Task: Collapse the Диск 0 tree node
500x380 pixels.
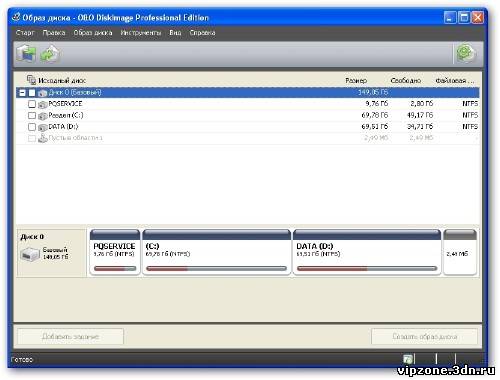Action: [22, 93]
